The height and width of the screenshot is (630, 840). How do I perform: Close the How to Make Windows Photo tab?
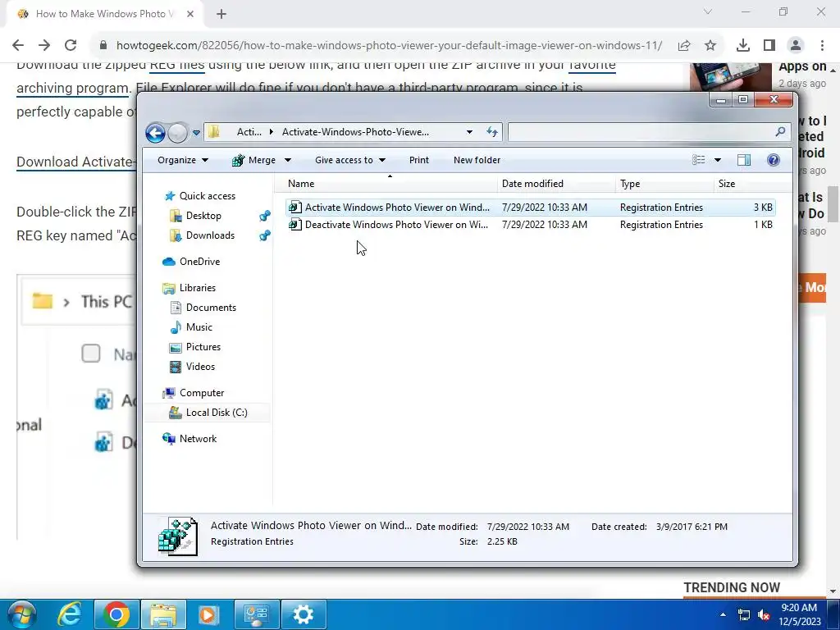coord(190,15)
